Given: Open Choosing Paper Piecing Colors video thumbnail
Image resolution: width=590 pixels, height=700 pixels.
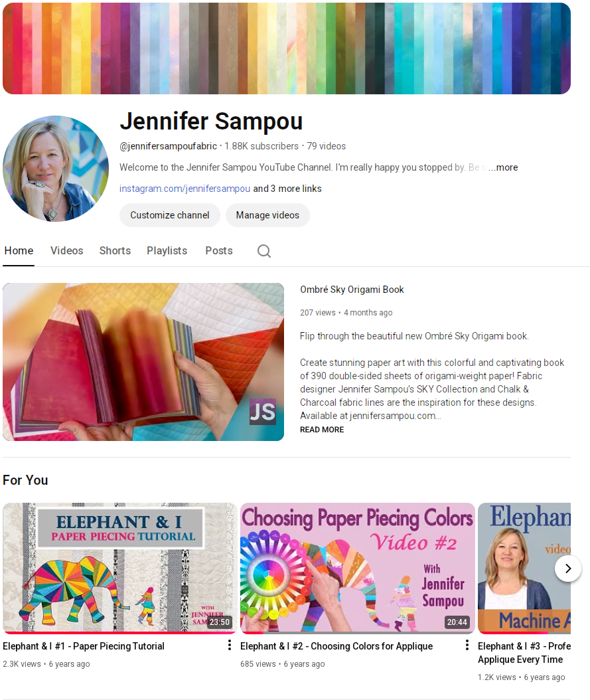Looking at the screenshot, I should click(358, 569).
